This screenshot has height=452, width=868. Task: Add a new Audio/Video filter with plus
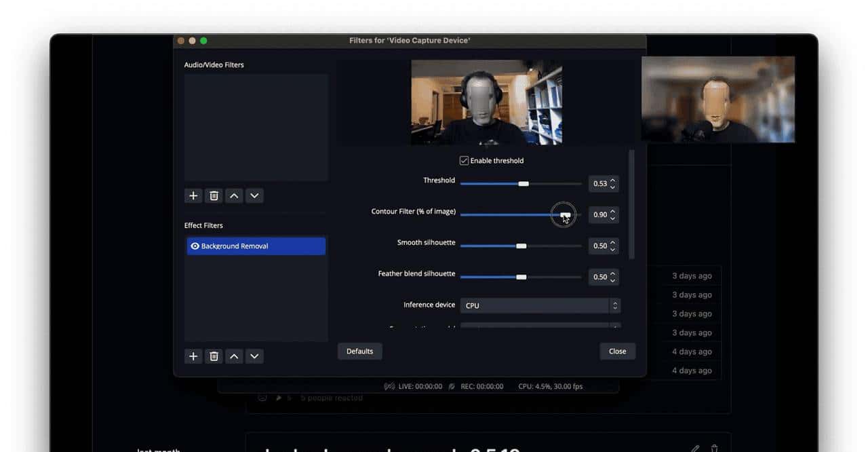[x=193, y=195]
